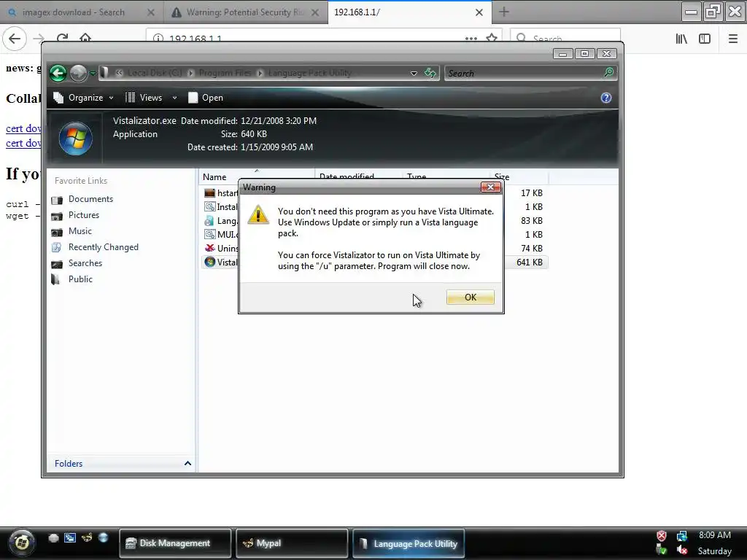Click Language Pack Utility taskbar button
The width and height of the screenshot is (747, 560).
tap(409, 543)
